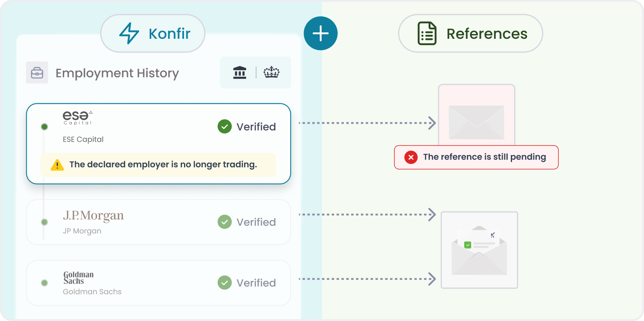This screenshot has height=321, width=644.
Task: Click the References document list icon
Action: pyautogui.click(x=427, y=34)
